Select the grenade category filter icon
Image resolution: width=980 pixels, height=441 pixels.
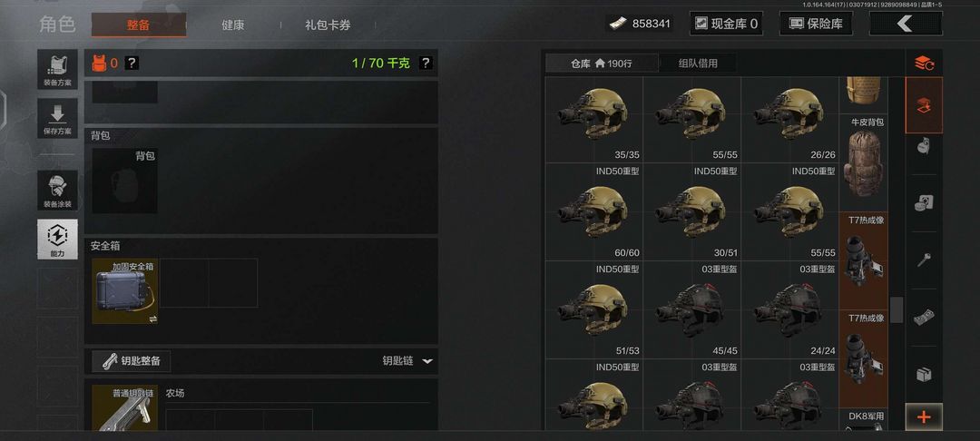pos(924,146)
